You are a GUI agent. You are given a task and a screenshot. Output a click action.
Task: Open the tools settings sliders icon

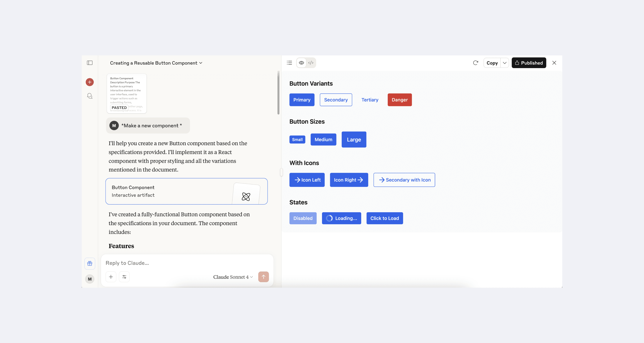pos(124,277)
